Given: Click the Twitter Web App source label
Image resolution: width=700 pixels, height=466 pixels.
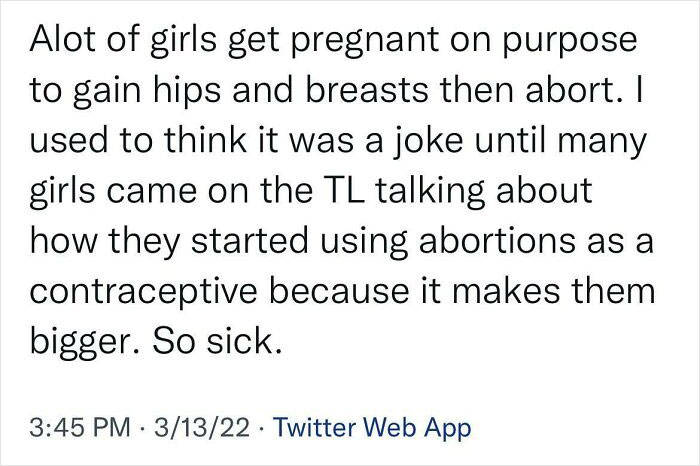Looking at the screenshot, I should point(358,430).
